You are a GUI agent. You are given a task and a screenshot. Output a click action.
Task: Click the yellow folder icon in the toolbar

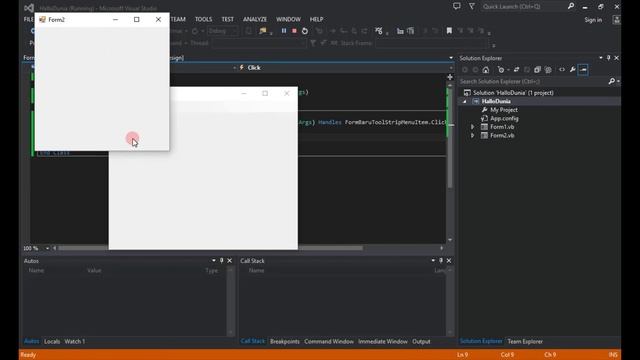coord(262,31)
